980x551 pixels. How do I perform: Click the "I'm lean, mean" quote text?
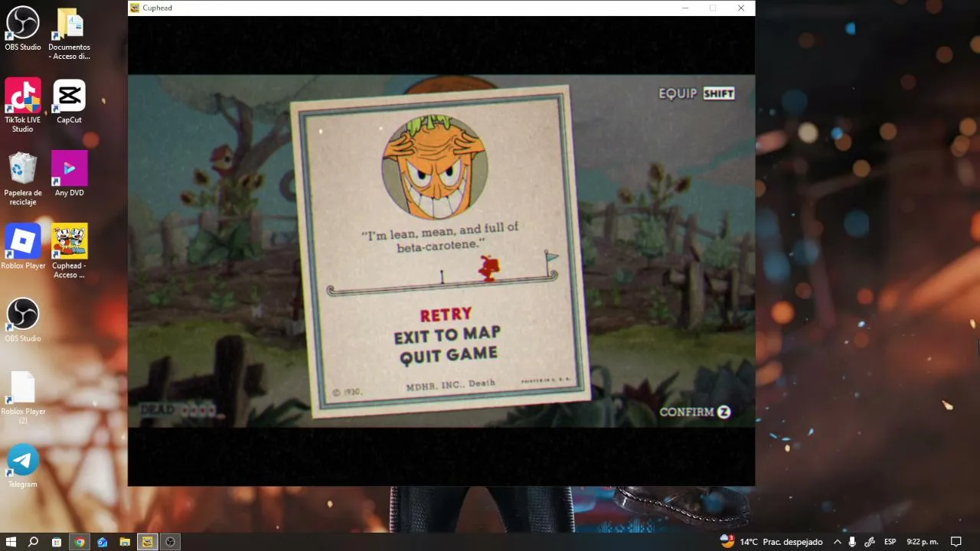pyautogui.click(x=440, y=237)
